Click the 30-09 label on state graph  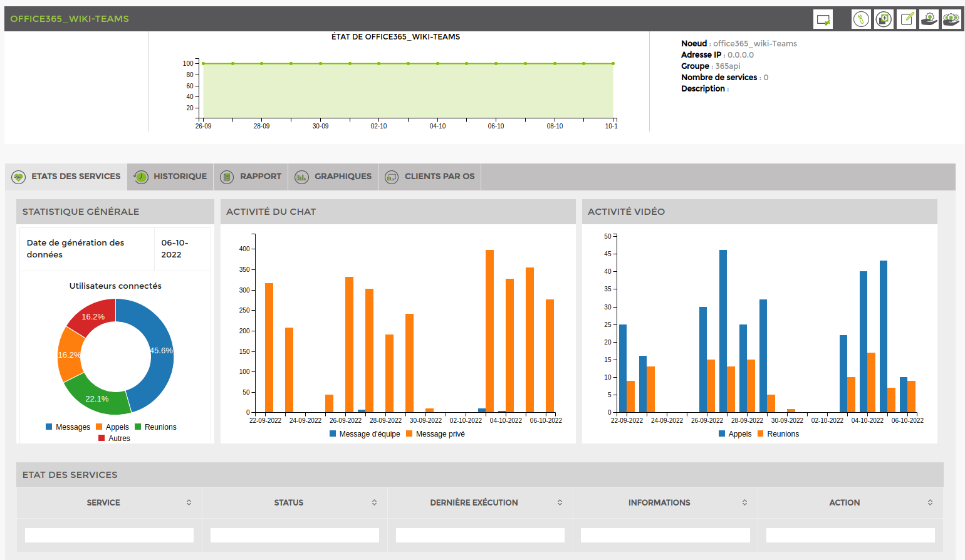click(x=320, y=127)
